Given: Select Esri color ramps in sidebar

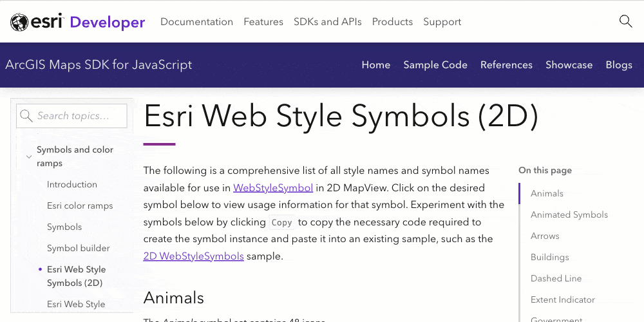Looking at the screenshot, I should point(80,206).
